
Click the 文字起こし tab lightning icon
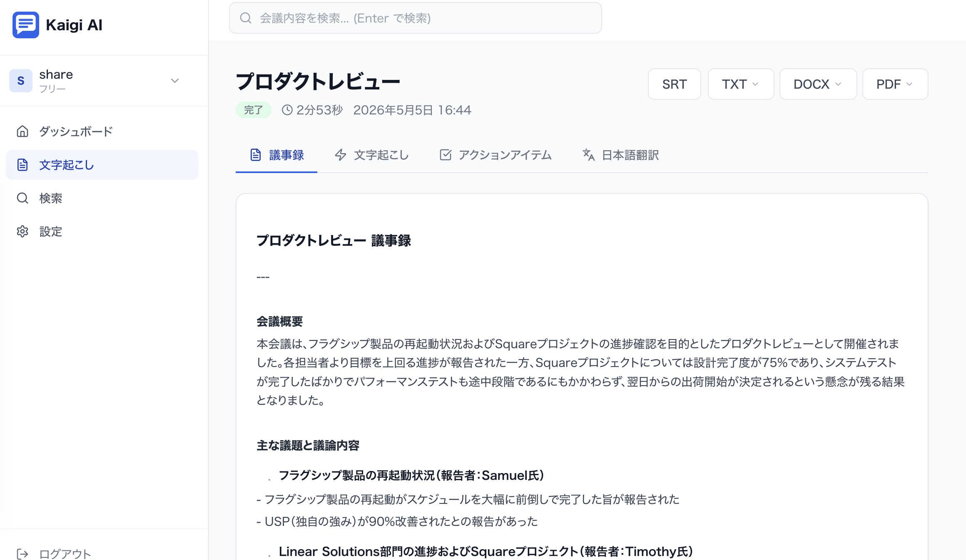(x=341, y=155)
